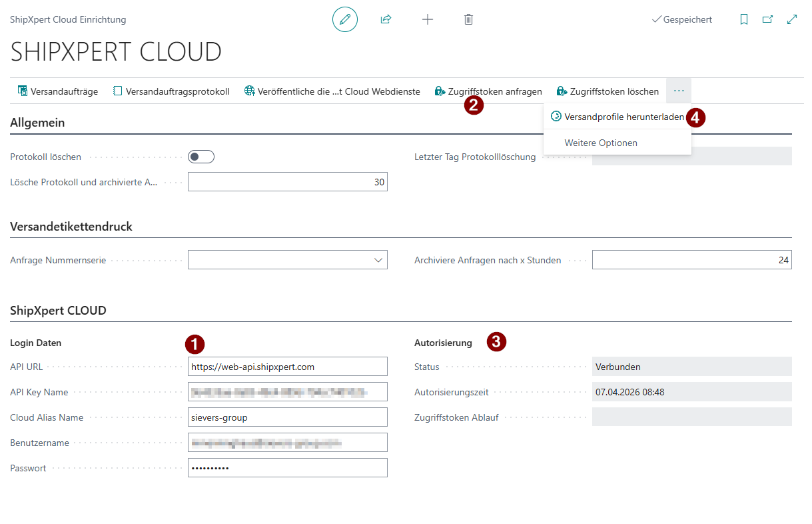Click Zugriffstoken löschen action
This screenshot has height=524, width=812.
[x=608, y=91]
